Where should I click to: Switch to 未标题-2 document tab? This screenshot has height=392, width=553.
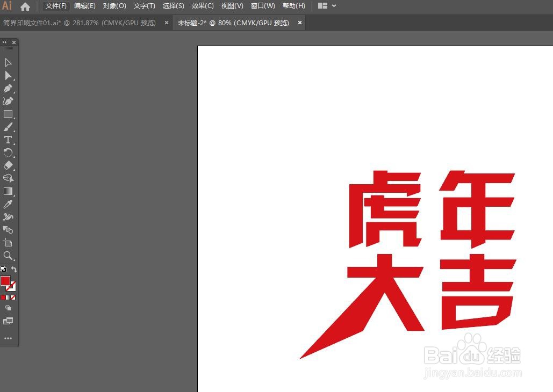coord(233,23)
